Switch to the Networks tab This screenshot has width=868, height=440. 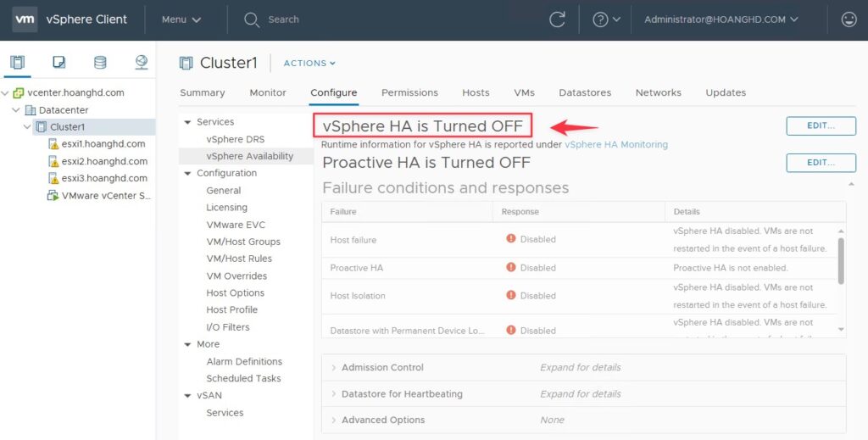[x=658, y=93]
